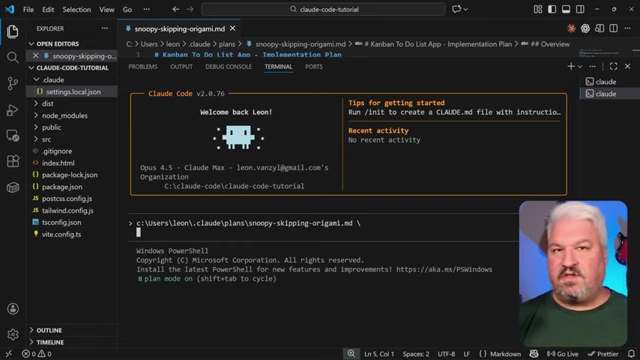Toggle the secondary side bar
Screen dimensions: 640x360
point(580,9)
